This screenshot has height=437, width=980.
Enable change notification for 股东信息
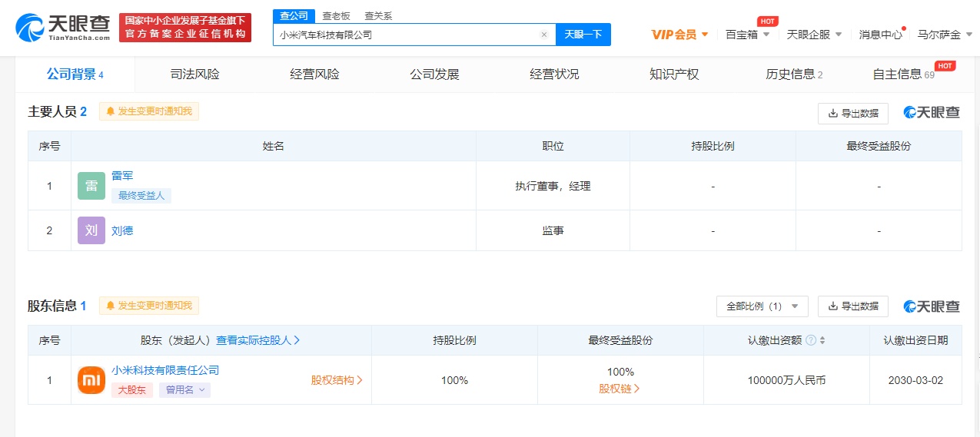pos(149,306)
